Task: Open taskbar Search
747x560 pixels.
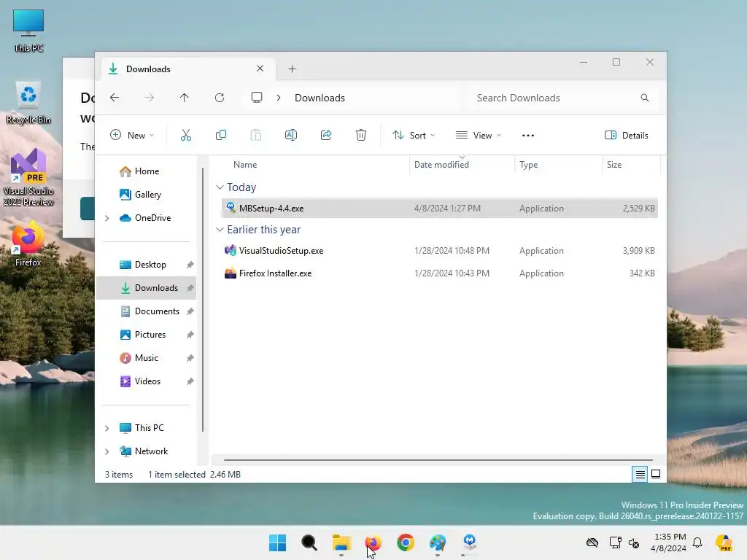Action: click(x=309, y=542)
